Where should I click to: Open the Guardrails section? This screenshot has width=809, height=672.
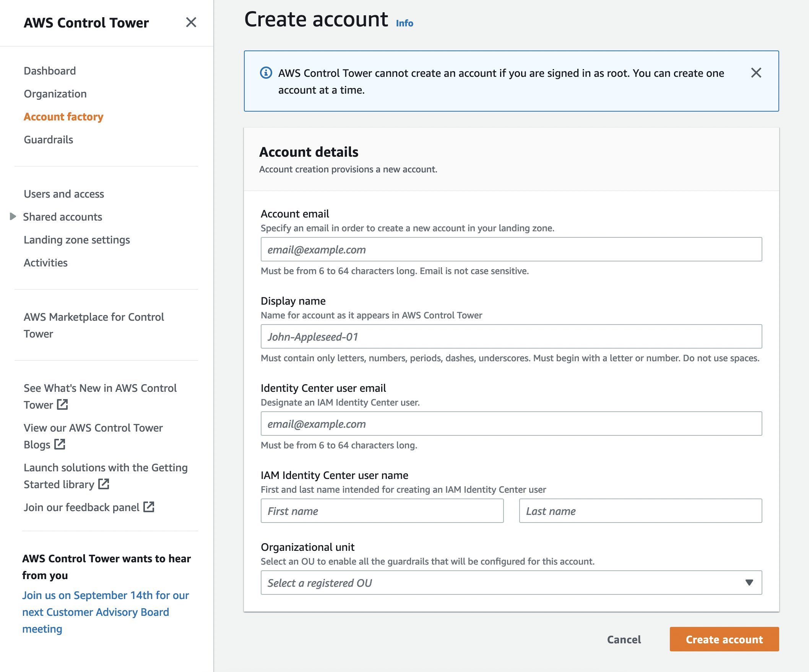(x=48, y=140)
